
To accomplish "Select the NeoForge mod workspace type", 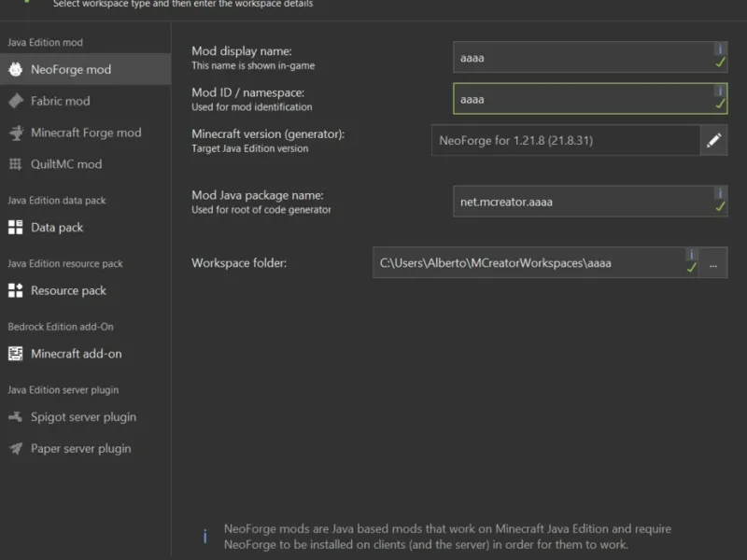I will pos(85,69).
